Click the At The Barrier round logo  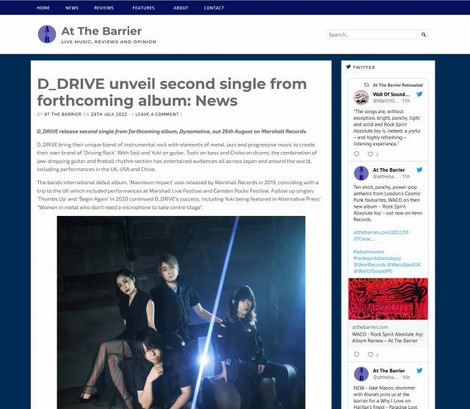tap(47, 34)
